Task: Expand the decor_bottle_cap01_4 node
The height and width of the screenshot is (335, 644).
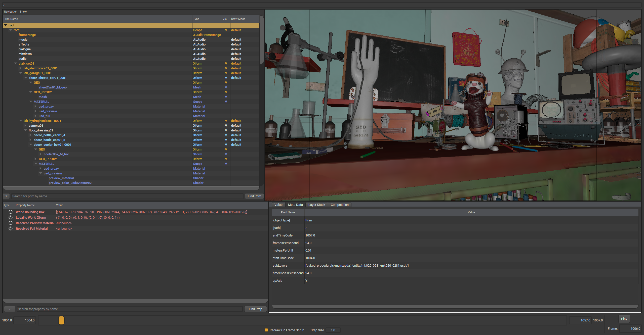Action: tap(30, 135)
